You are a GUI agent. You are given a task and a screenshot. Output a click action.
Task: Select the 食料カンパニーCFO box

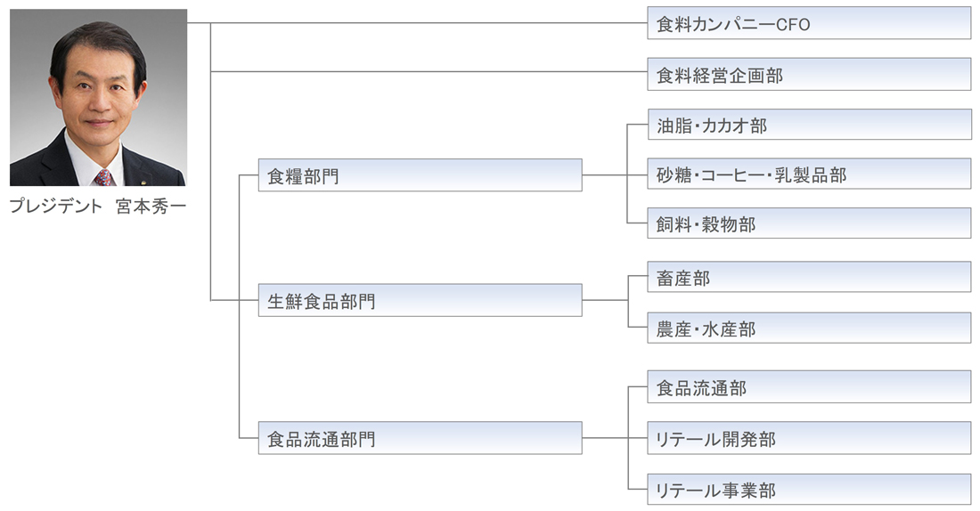click(809, 24)
